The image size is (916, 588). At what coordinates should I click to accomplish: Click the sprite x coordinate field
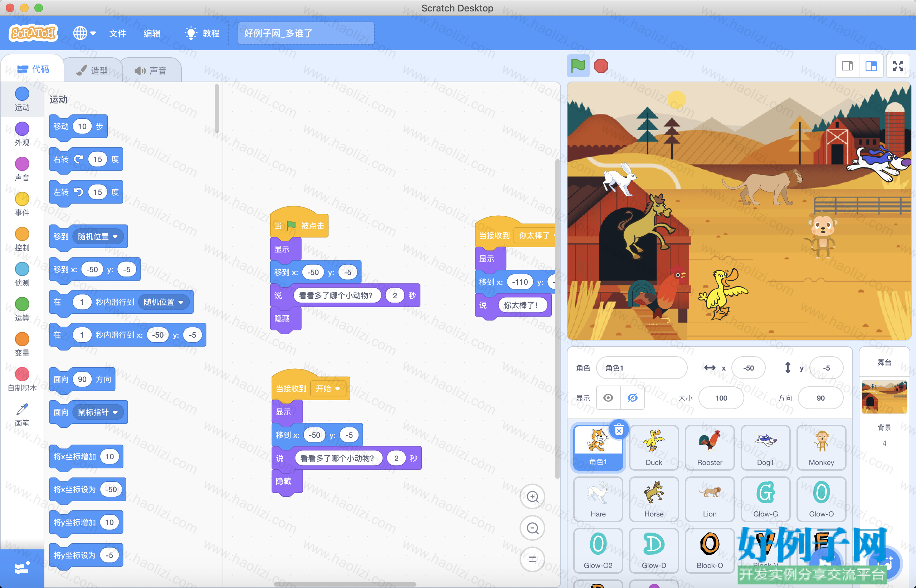point(748,368)
